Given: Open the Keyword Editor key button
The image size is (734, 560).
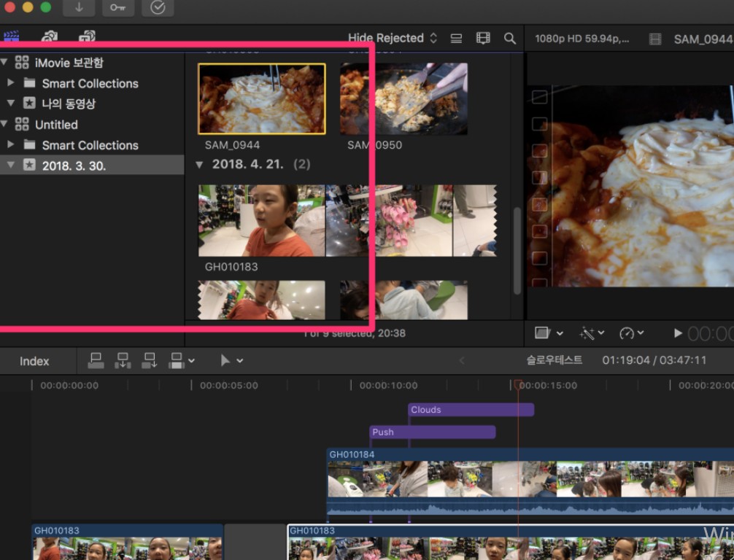Looking at the screenshot, I should pos(118,7).
